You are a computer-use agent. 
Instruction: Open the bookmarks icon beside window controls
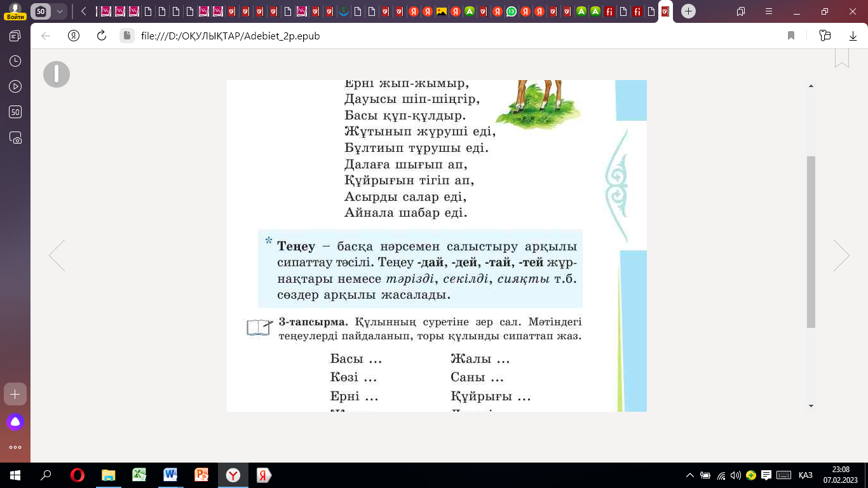pyautogui.click(x=741, y=11)
